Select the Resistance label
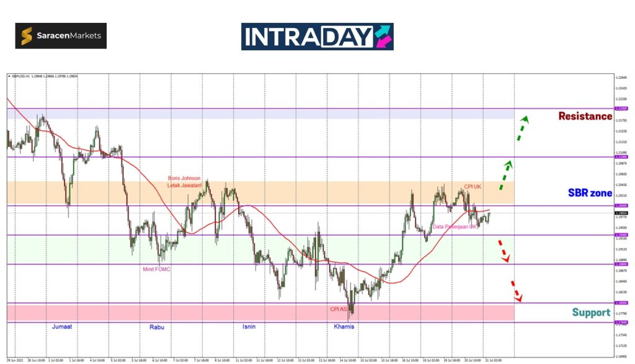Screen dimensions: 635x364 (x=585, y=116)
